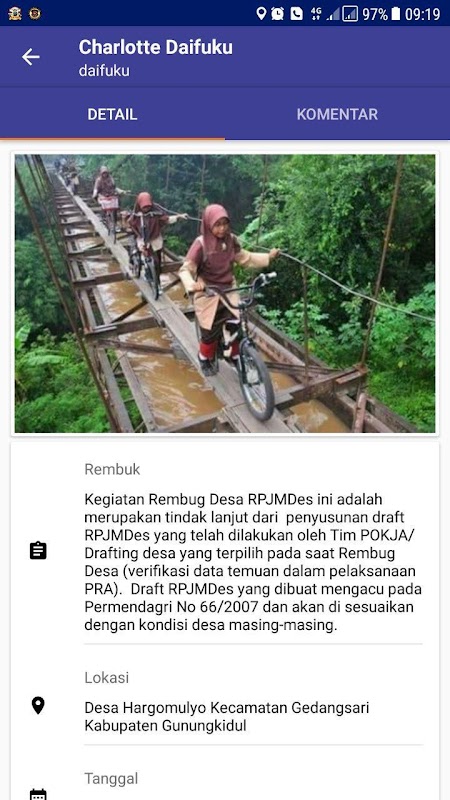450x800 pixels.
Task: Click the Desa Hargomulyo location text
Action: click(x=227, y=717)
